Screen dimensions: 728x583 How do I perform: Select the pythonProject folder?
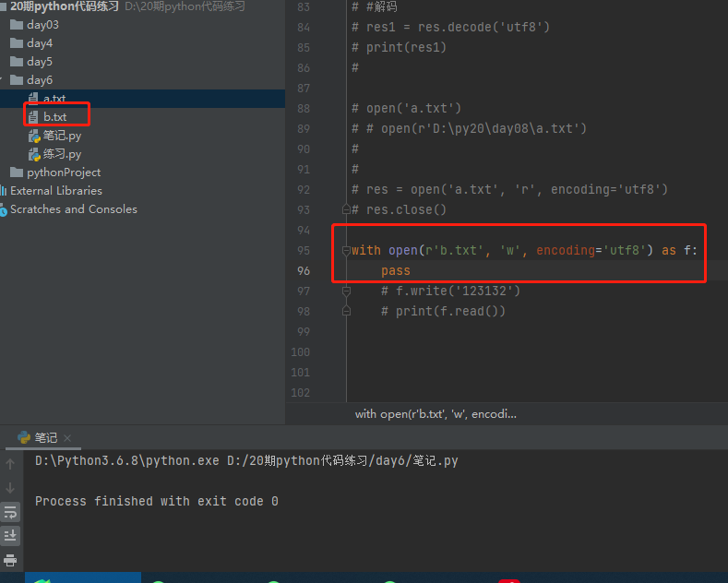[64, 173]
